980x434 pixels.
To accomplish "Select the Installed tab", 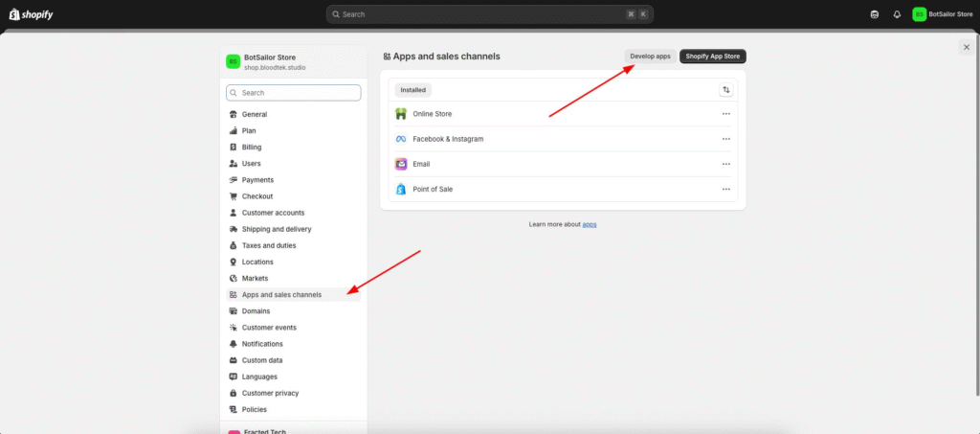I will pos(413,90).
